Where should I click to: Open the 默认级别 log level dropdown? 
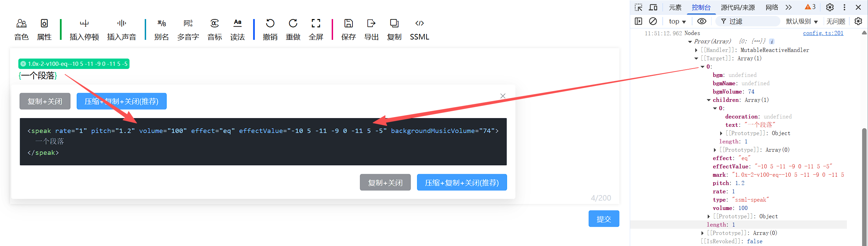coord(802,21)
